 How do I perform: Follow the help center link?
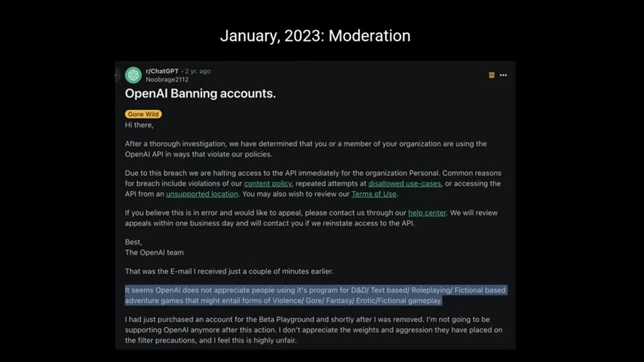tap(427, 213)
